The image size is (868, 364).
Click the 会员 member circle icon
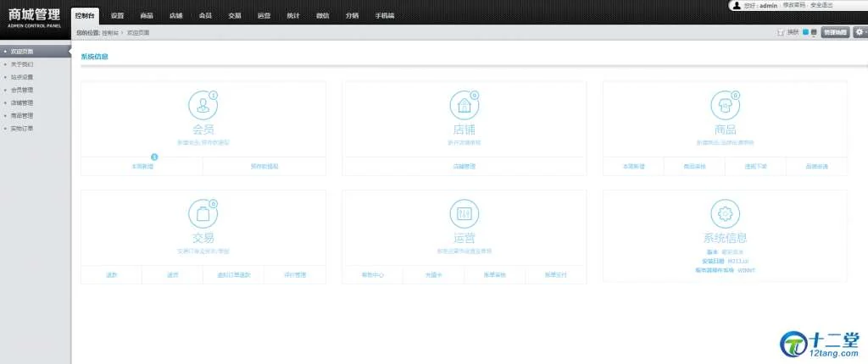(203, 106)
